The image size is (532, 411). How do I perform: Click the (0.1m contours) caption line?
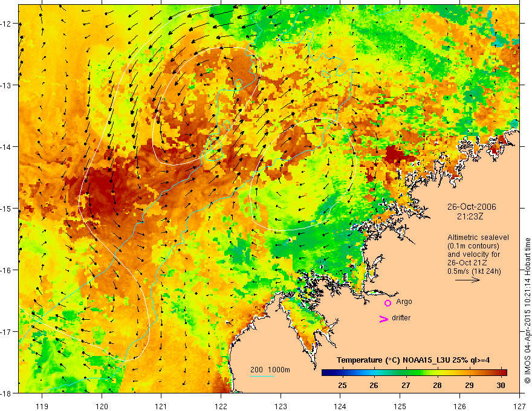[473, 246]
